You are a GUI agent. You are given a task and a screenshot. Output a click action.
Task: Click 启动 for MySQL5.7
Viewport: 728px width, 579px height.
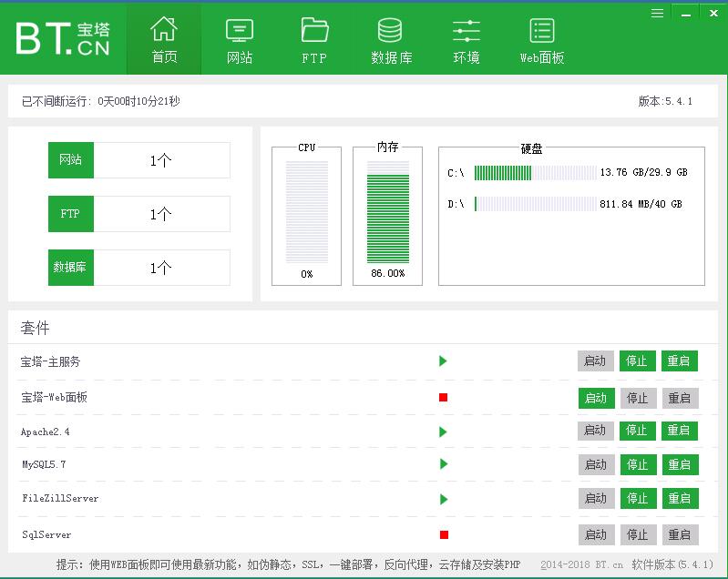597,465
